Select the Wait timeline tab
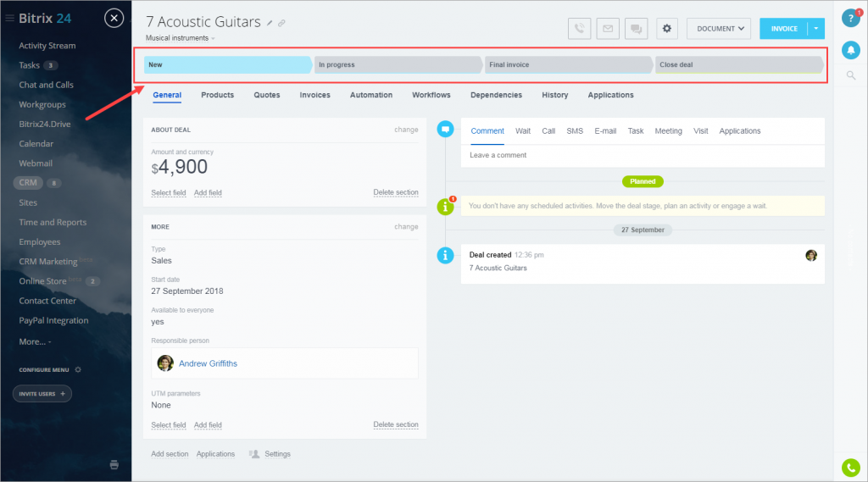Screen dimensions: 868x482 pos(522,131)
